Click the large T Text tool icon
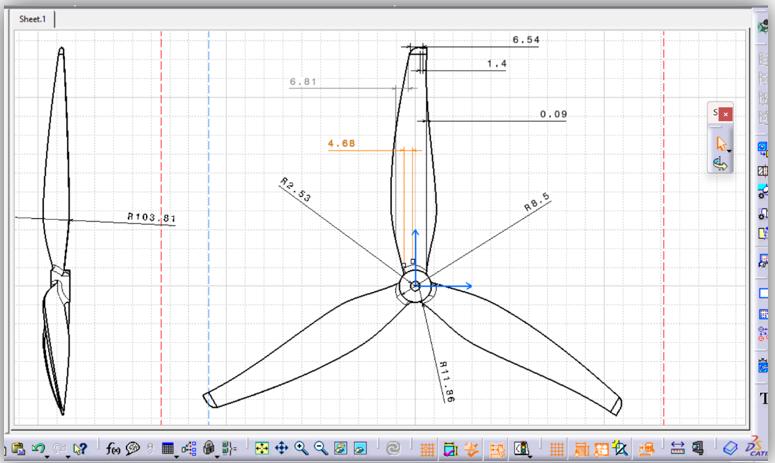Viewport: 775px width, 463px height. tap(765, 398)
